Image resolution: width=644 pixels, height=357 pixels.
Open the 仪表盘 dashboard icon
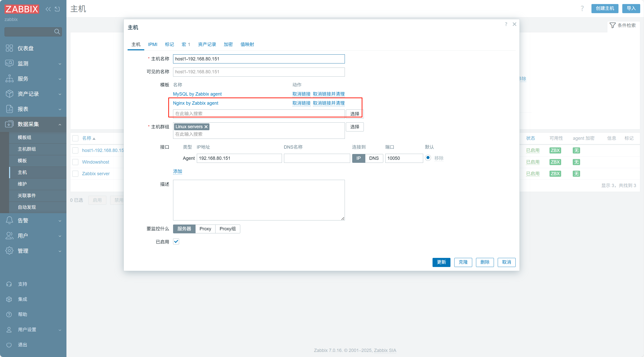(x=9, y=48)
